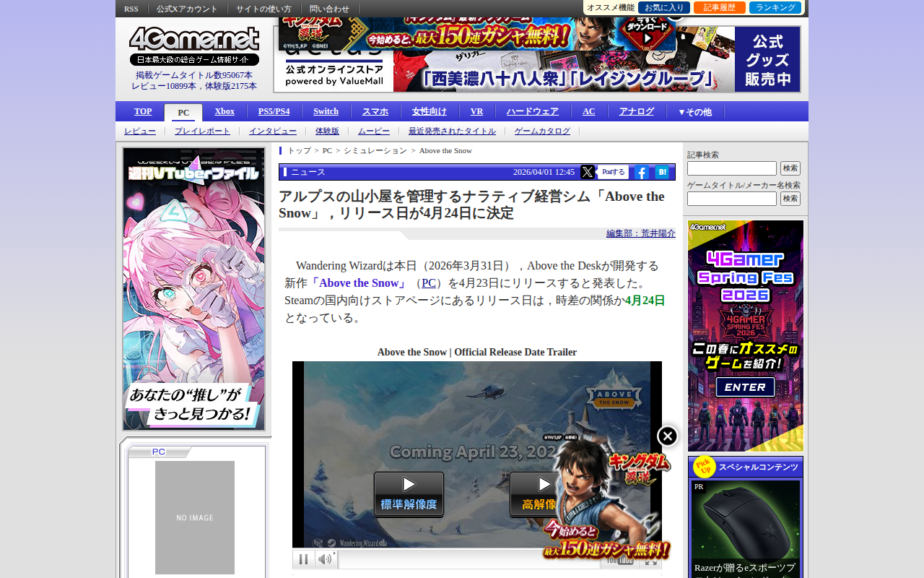This screenshot has height=578, width=924.
Task: Open 最近発売されたタイトル submenu link
Action: click(x=452, y=131)
